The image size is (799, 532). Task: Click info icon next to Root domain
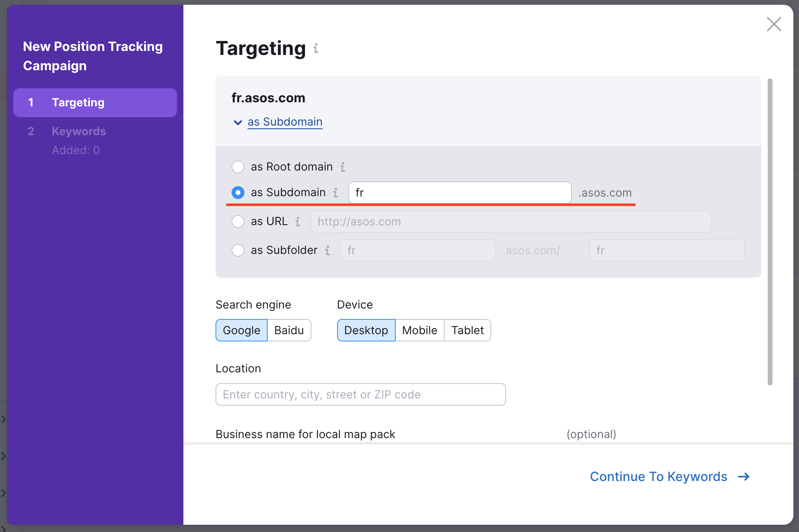point(342,167)
